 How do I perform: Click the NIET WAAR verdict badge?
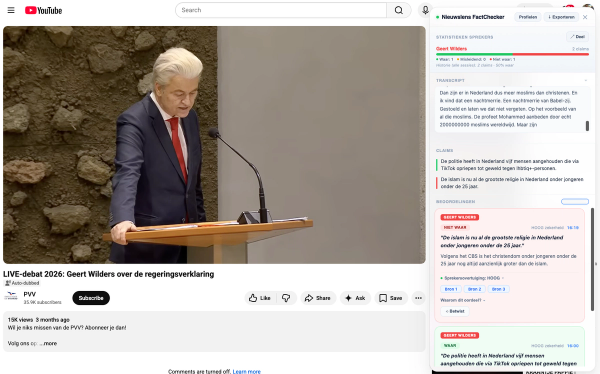point(455,227)
